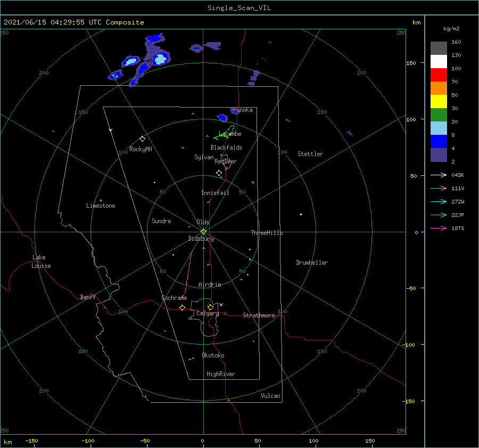Click the orange 111V arrow icon
The width and height of the screenshot is (479, 448).
pos(439,189)
